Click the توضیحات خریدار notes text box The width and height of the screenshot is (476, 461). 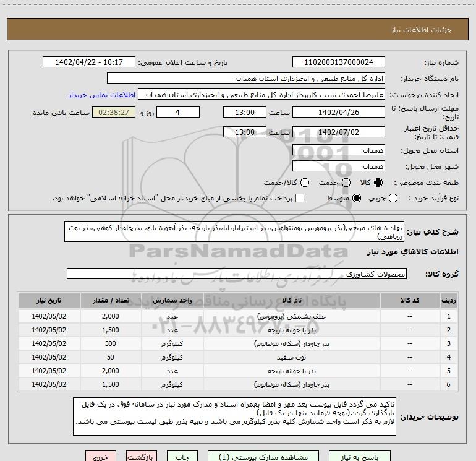(x=234, y=416)
